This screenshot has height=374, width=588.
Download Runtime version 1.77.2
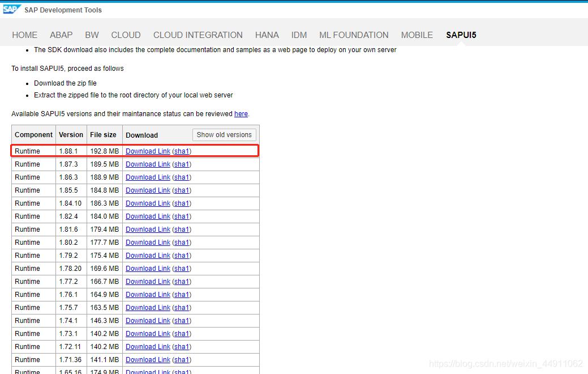point(148,282)
